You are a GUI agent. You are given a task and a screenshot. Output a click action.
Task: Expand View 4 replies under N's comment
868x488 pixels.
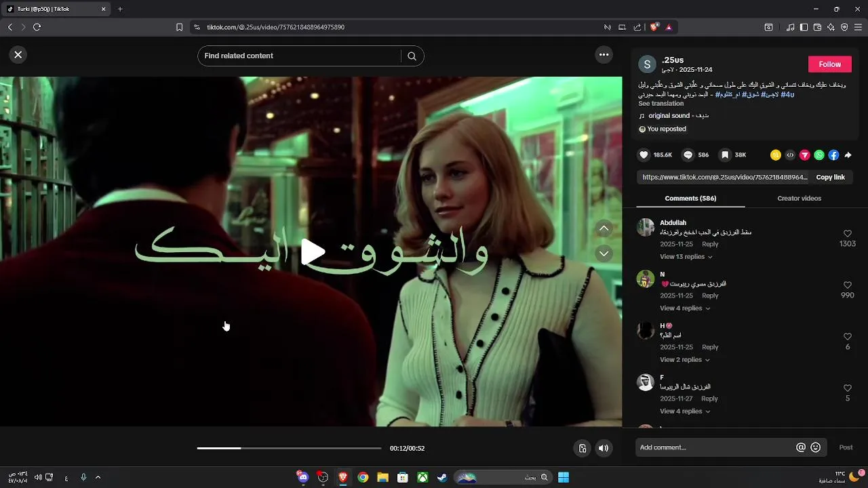685,308
